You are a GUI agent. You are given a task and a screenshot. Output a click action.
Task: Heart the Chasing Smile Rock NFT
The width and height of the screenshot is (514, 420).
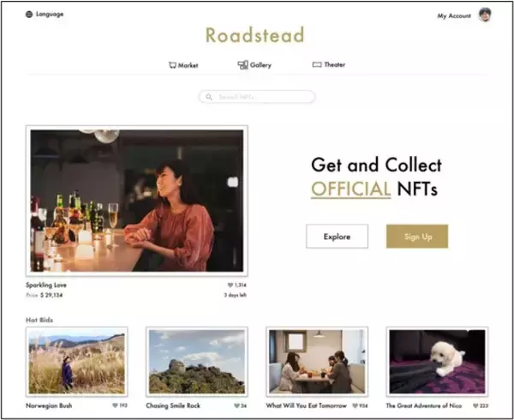tap(233, 405)
